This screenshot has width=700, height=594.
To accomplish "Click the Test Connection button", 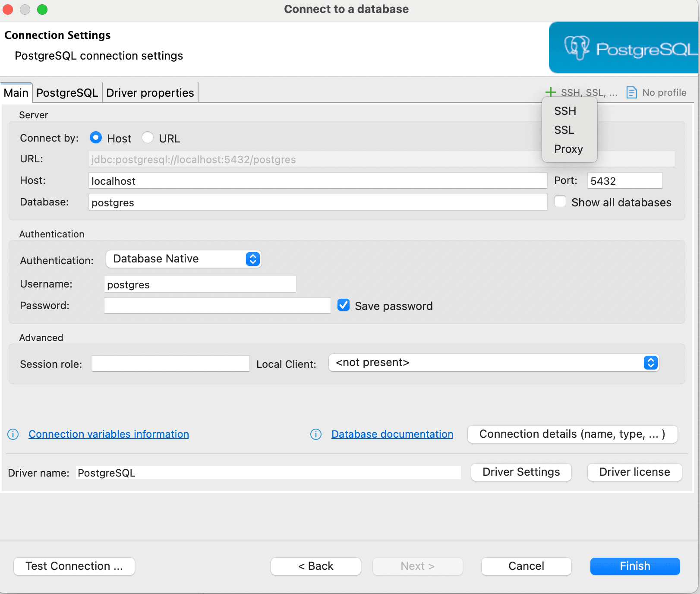I will click(74, 566).
